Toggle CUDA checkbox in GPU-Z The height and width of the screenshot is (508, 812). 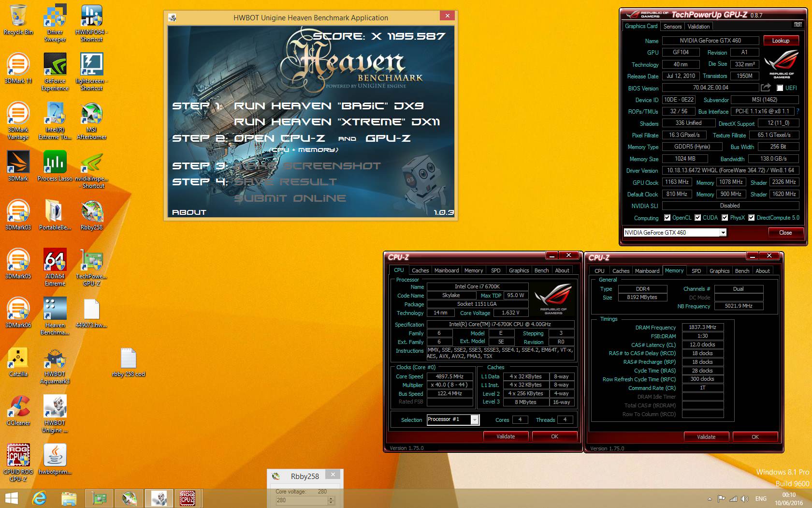(697, 218)
